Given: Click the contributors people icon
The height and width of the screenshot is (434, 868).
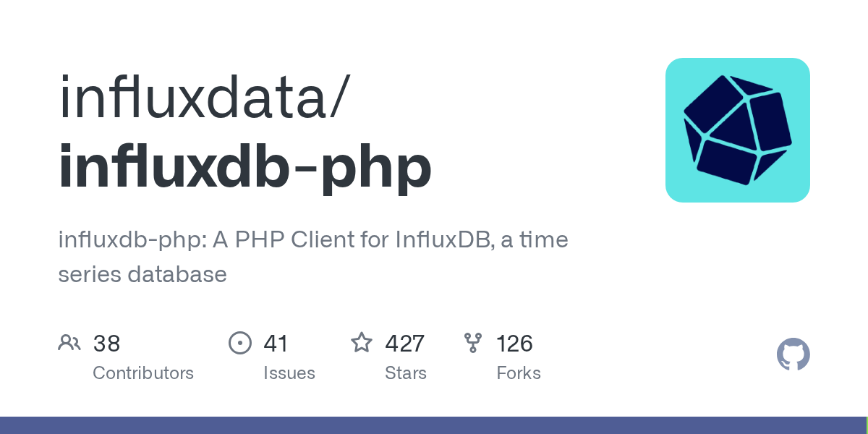Looking at the screenshot, I should 69,343.
